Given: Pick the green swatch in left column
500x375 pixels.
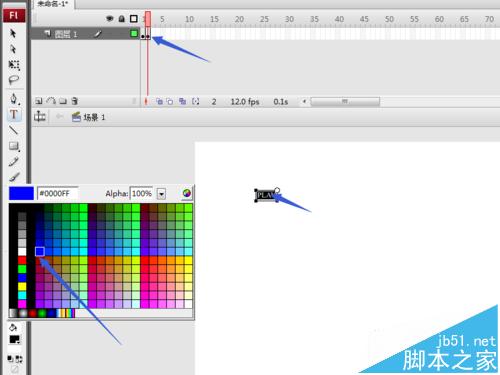Looking at the screenshot, I should [22, 269].
